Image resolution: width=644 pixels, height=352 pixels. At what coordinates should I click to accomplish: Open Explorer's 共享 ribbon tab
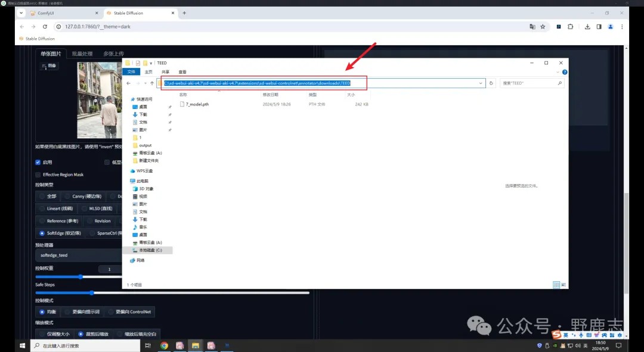165,72
